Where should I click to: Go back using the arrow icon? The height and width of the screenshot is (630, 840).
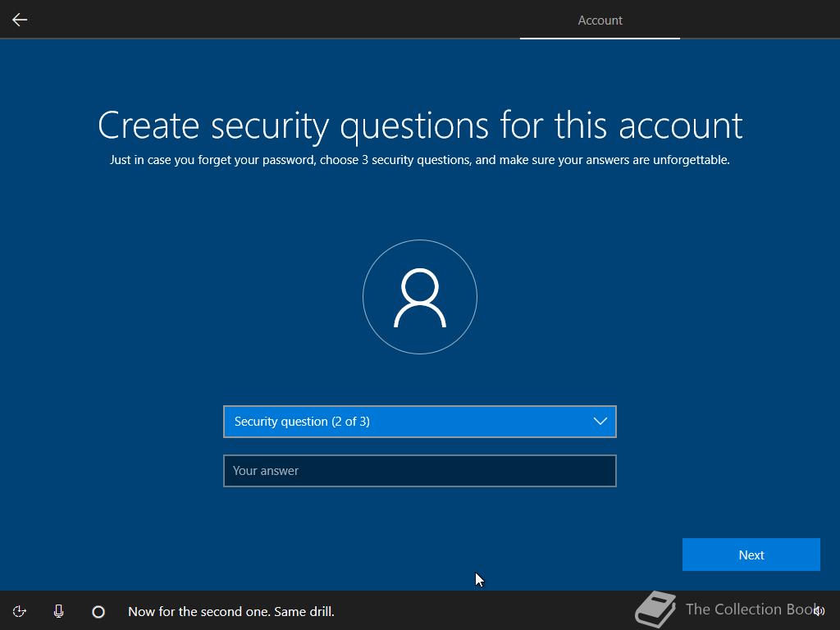(20, 20)
